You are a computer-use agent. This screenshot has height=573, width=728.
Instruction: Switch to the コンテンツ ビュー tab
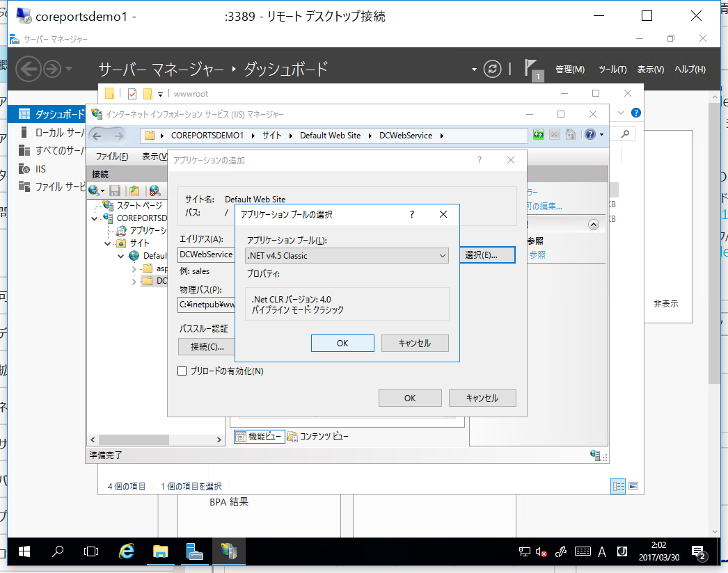click(x=317, y=437)
